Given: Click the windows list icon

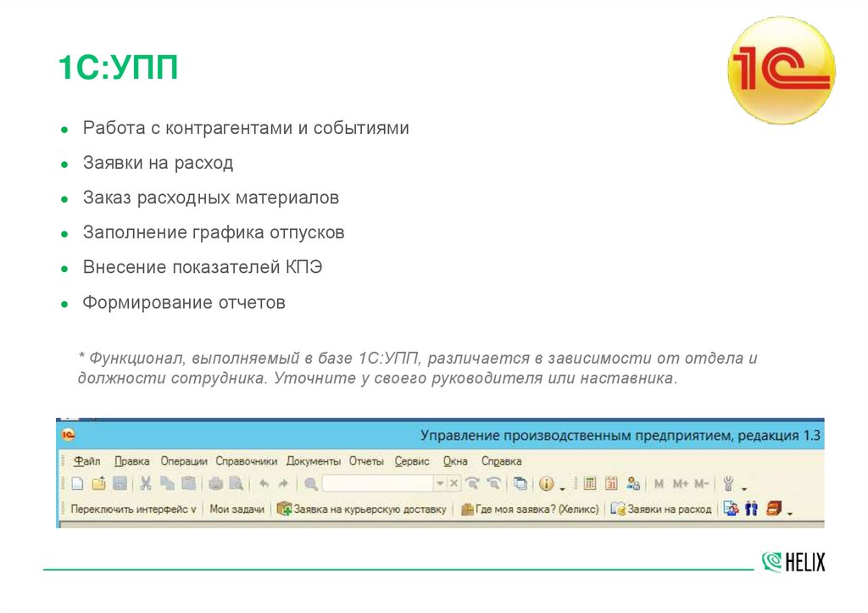Looking at the screenshot, I should click(520, 484).
